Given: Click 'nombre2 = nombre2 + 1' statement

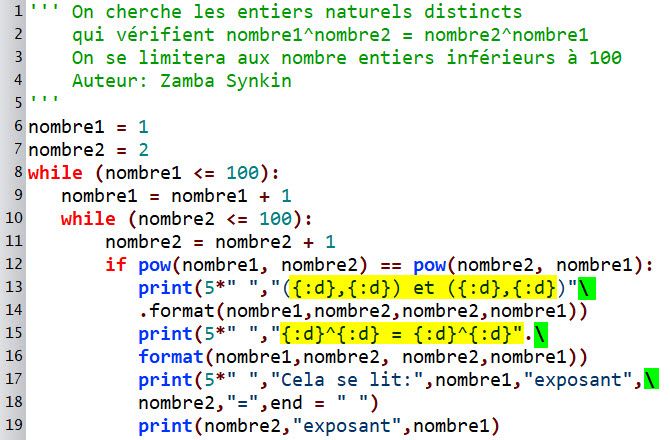Looking at the screenshot, I should 220,243.
